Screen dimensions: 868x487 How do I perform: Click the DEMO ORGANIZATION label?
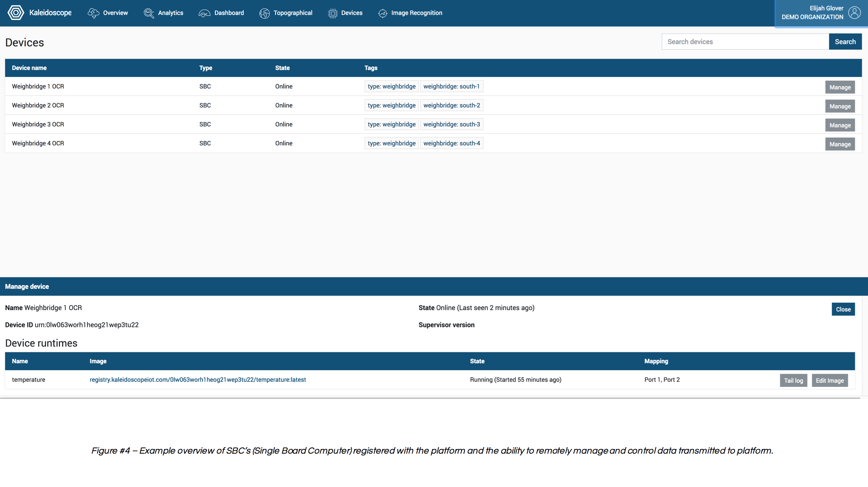click(x=812, y=17)
